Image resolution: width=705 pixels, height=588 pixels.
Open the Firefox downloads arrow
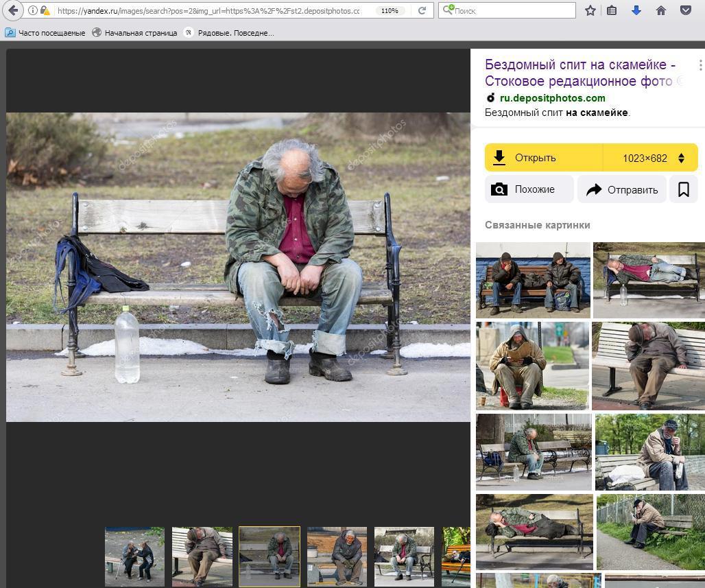point(636,10)
